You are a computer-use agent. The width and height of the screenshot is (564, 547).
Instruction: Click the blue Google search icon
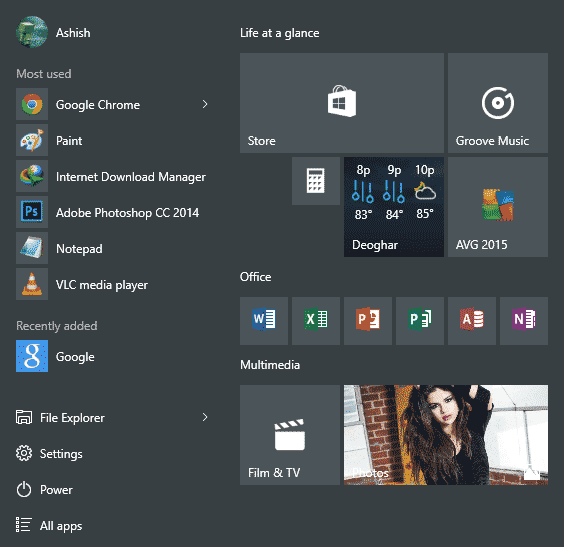32,356
